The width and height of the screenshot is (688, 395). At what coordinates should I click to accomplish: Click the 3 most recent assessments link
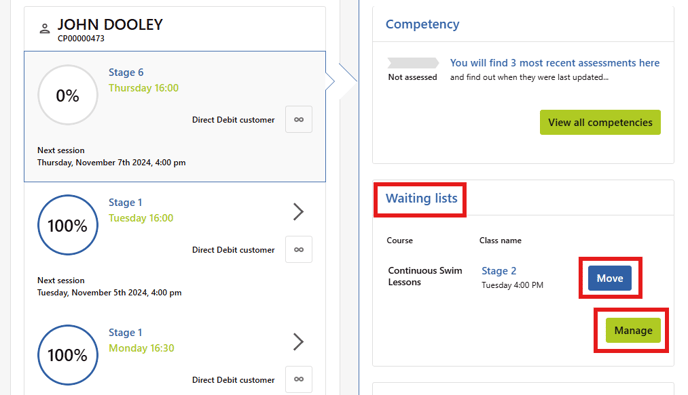tap(555, 63)
